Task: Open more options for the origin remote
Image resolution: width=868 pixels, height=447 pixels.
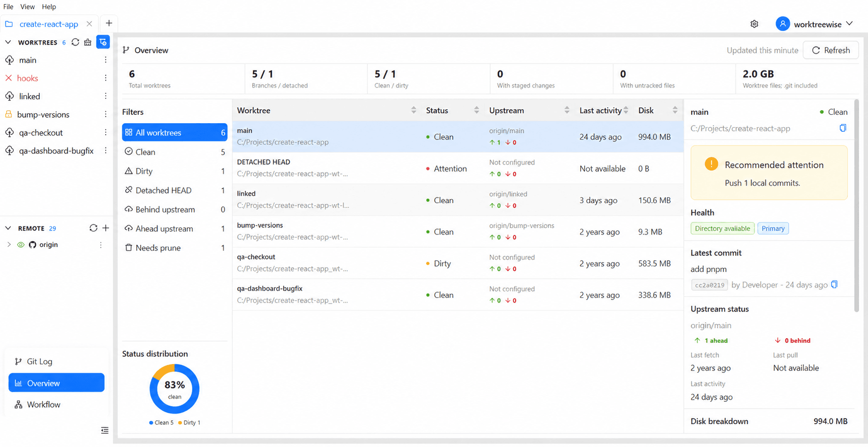Action: [101, 245]
